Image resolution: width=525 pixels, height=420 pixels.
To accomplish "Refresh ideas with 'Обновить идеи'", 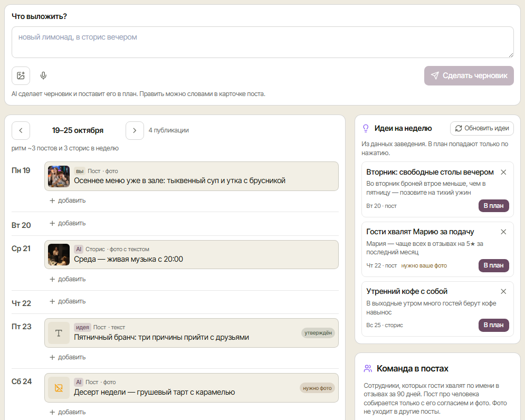I will (x=482, y=128).
